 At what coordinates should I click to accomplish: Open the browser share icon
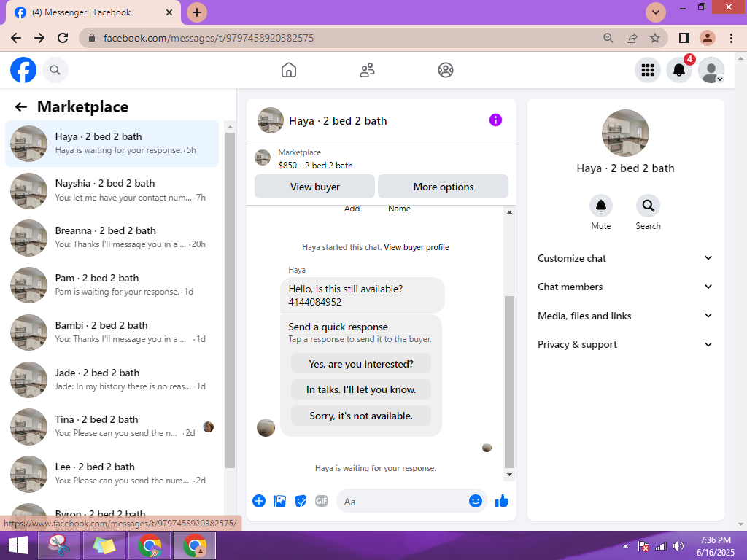(632, 38)
